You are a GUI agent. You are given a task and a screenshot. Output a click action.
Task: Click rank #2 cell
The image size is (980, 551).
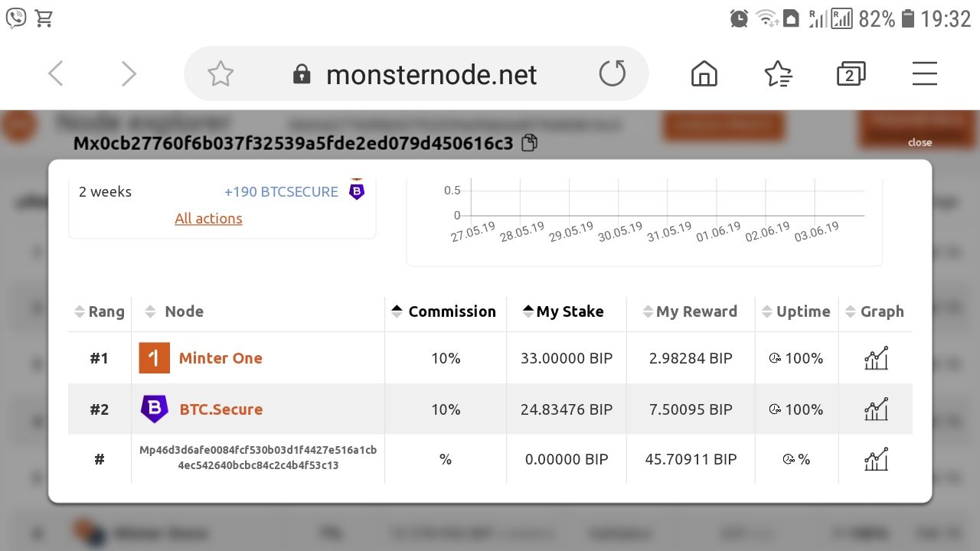pos(100,409)
